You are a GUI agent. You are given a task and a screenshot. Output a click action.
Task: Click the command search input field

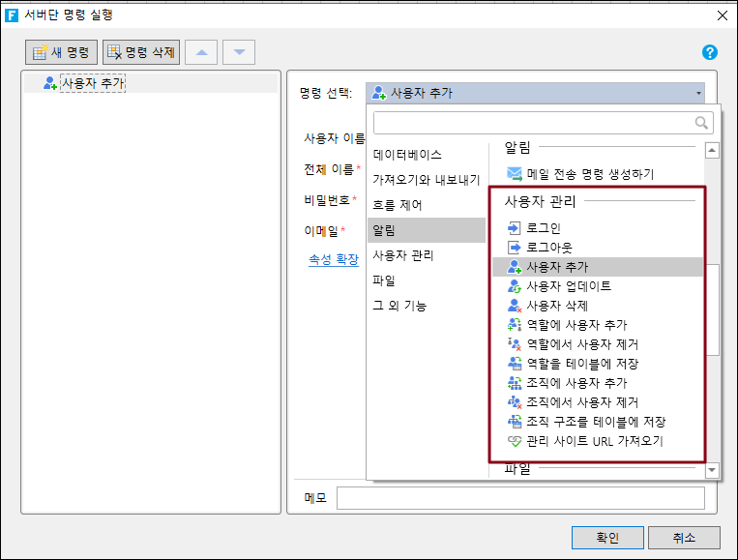point(532,123)
